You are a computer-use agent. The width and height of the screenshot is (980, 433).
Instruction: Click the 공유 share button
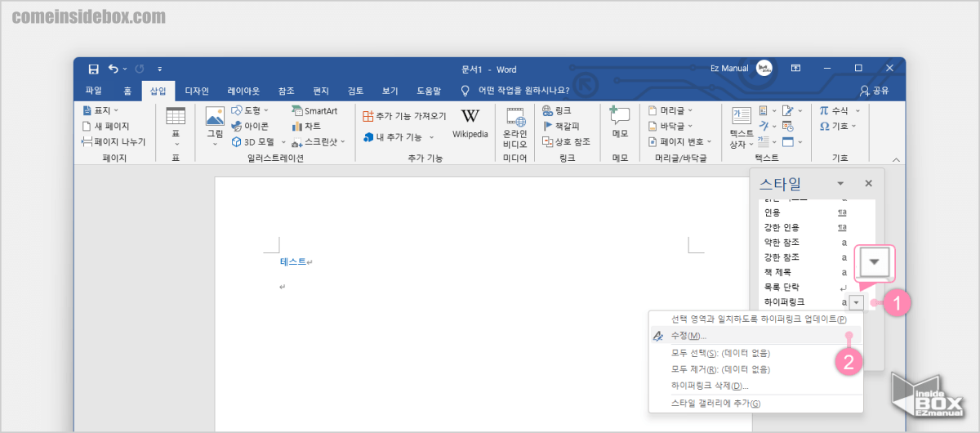874,91
